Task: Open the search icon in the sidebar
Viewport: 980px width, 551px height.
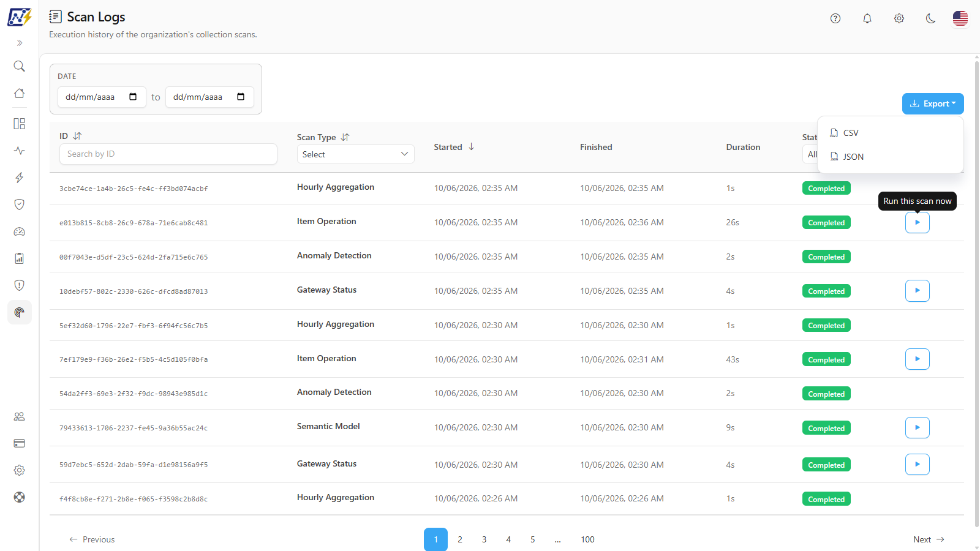Action: 20,66
